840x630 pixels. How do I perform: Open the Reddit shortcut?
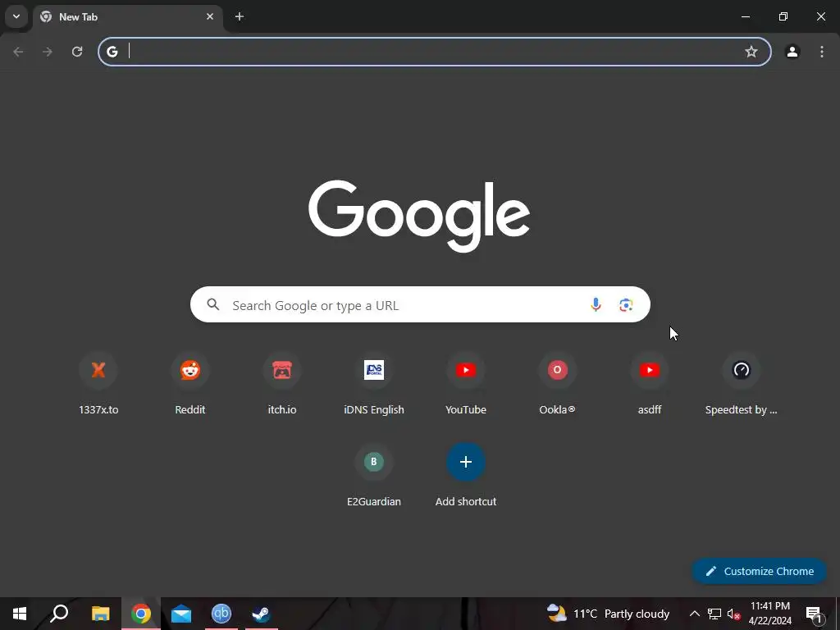(190, 384)
